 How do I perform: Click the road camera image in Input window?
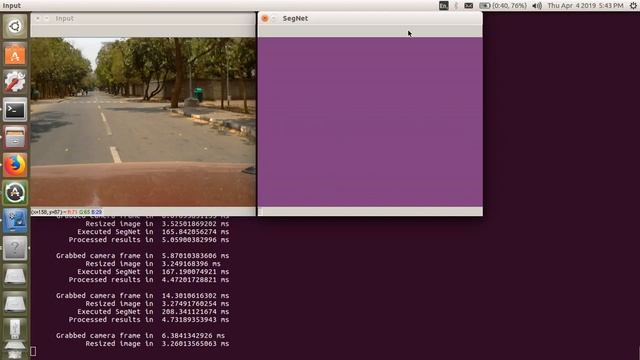[x=143, y=122]
